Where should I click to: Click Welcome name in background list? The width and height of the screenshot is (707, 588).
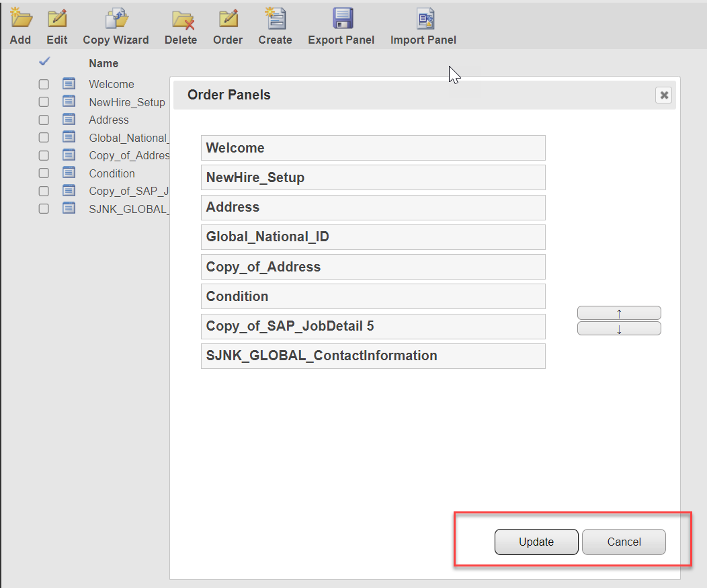(x=112, y=84)
